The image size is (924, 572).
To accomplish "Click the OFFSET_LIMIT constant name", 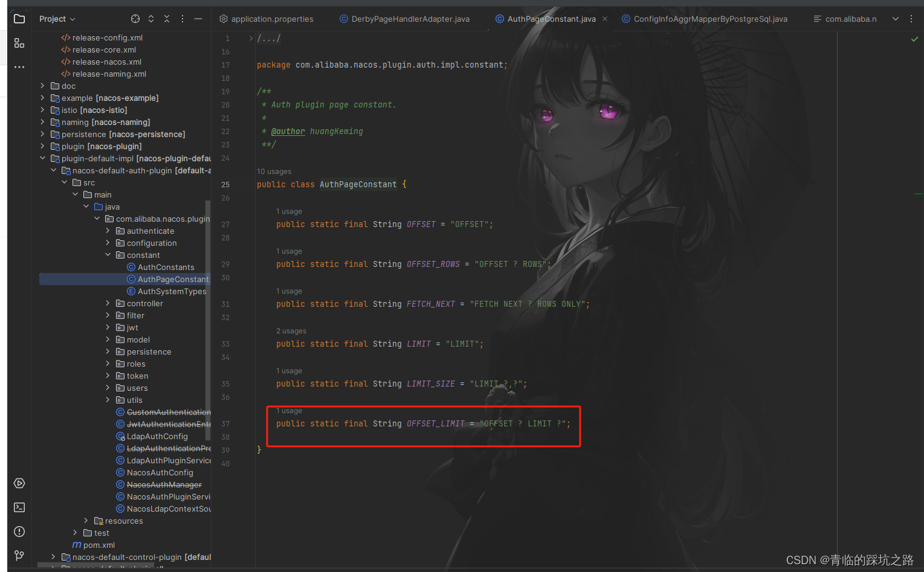I will pos(436,423).
